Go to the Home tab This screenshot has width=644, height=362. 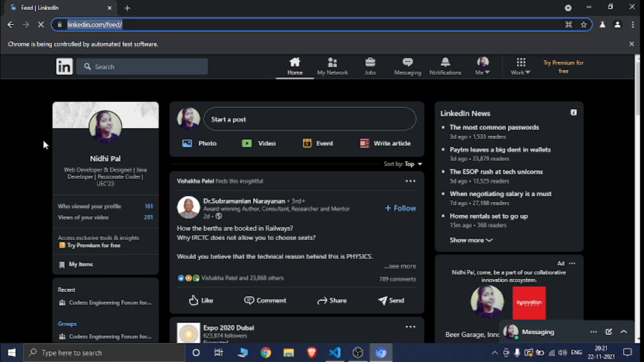coord(295,66)
